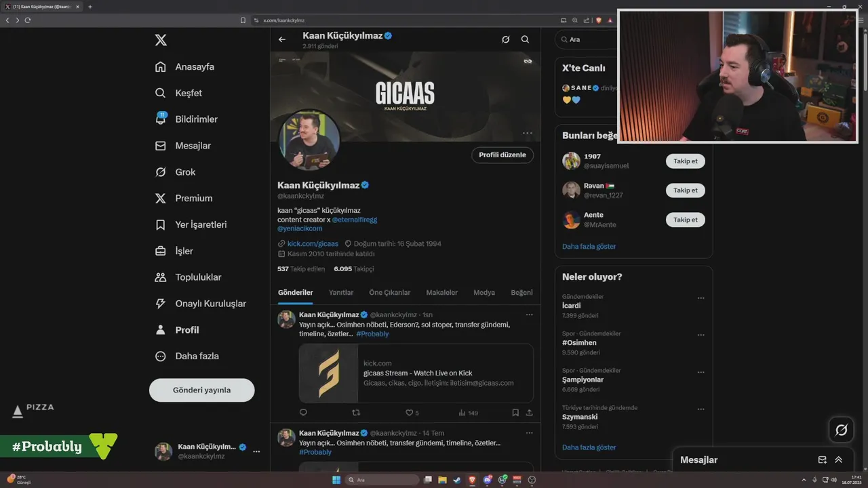The image size is (868, 488).
Task: Share the first post
Action: click(x=529, y=412)
